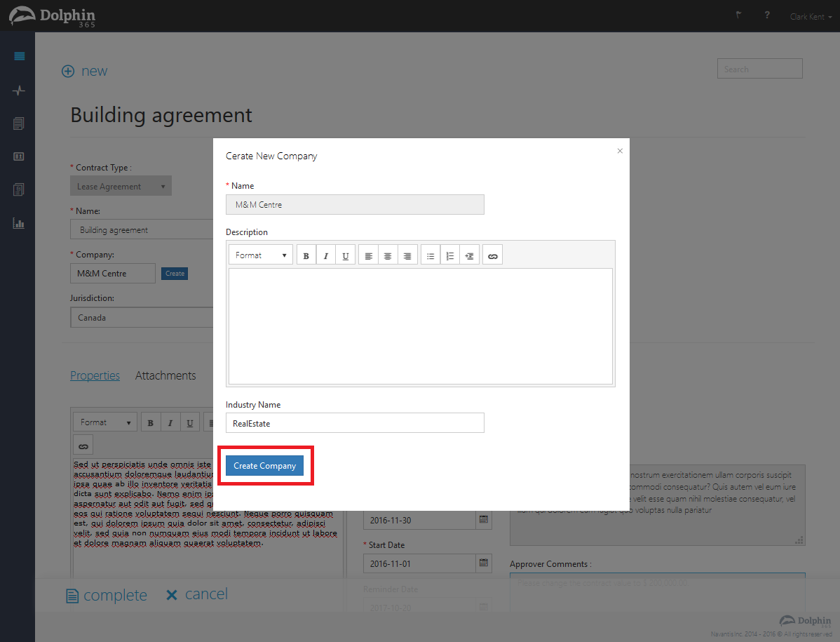
Task: Open calendar for 2016-11-30 date
Action: click(x=484, y=519)
